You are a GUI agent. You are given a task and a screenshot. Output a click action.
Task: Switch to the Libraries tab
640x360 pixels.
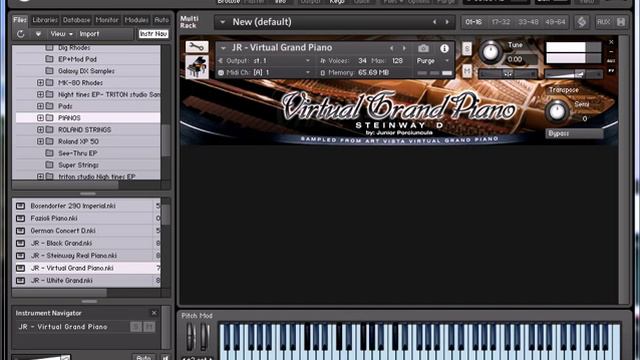(x=45, y=20)
